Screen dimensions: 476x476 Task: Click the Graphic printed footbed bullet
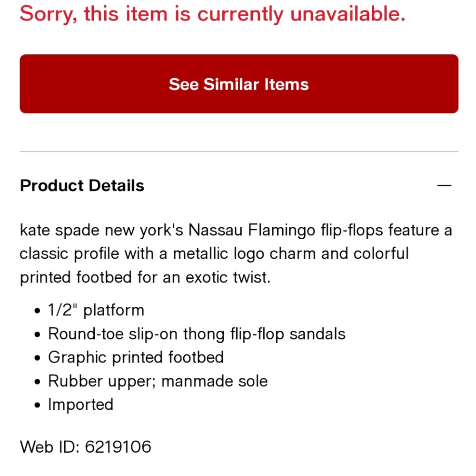tap(136, 357)
